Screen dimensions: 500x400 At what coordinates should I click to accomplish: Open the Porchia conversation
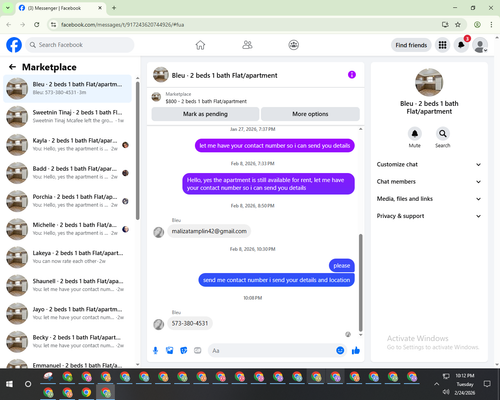[x=67, y=201]
